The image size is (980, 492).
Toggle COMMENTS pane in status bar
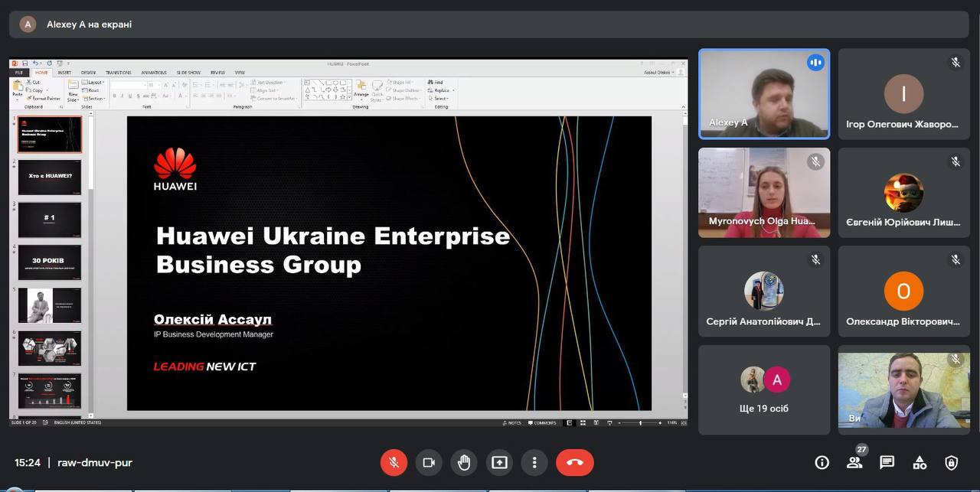pyautogui.click(x=543, y=422)
